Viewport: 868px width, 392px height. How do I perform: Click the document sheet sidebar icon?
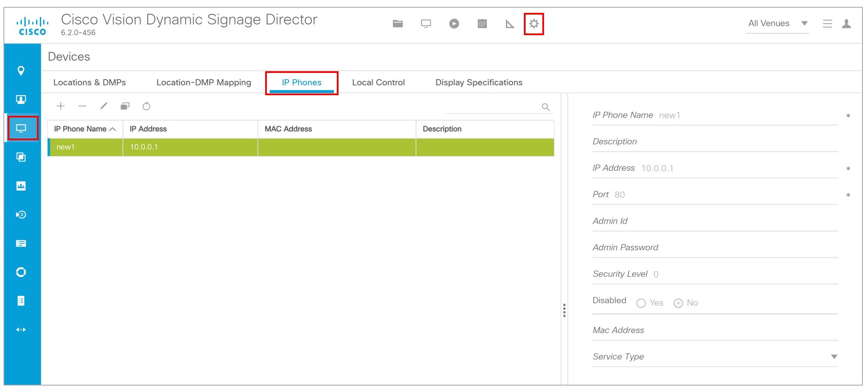21,301
